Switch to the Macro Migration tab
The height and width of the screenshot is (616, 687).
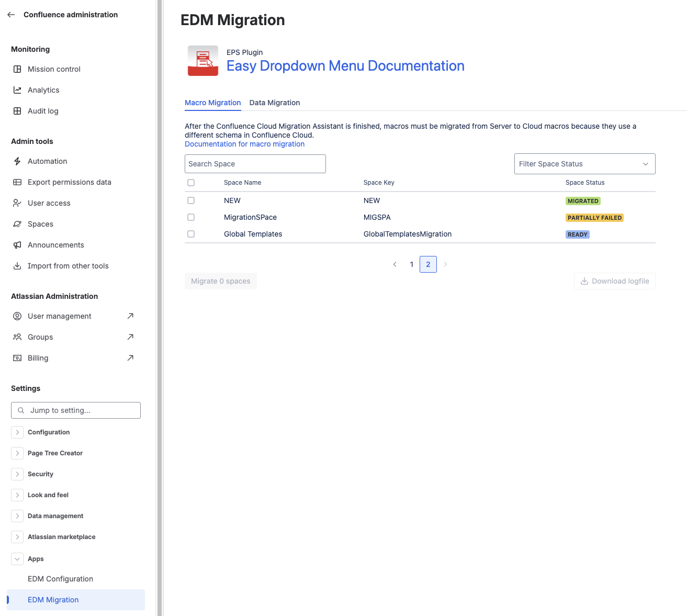(213, 103)
